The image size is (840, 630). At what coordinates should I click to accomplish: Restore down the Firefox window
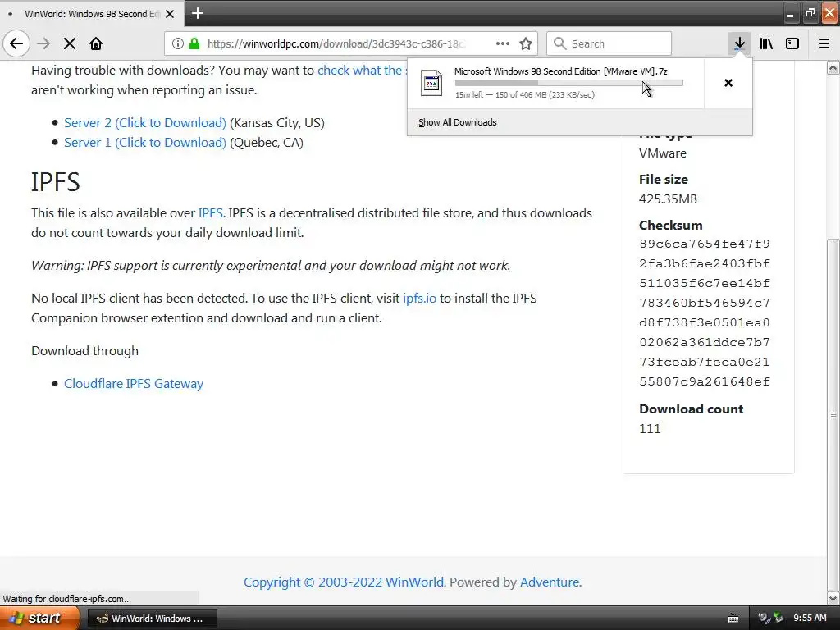[810, 13]
